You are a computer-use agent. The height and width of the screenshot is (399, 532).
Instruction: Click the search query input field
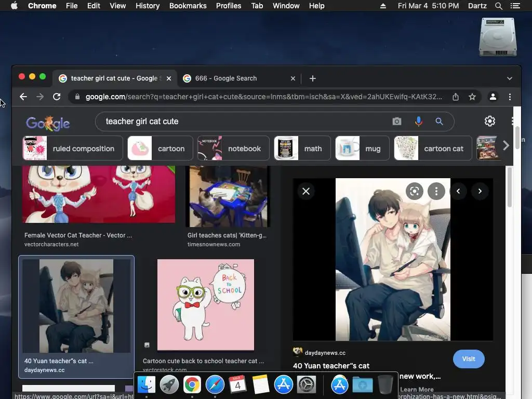(244, 122)
